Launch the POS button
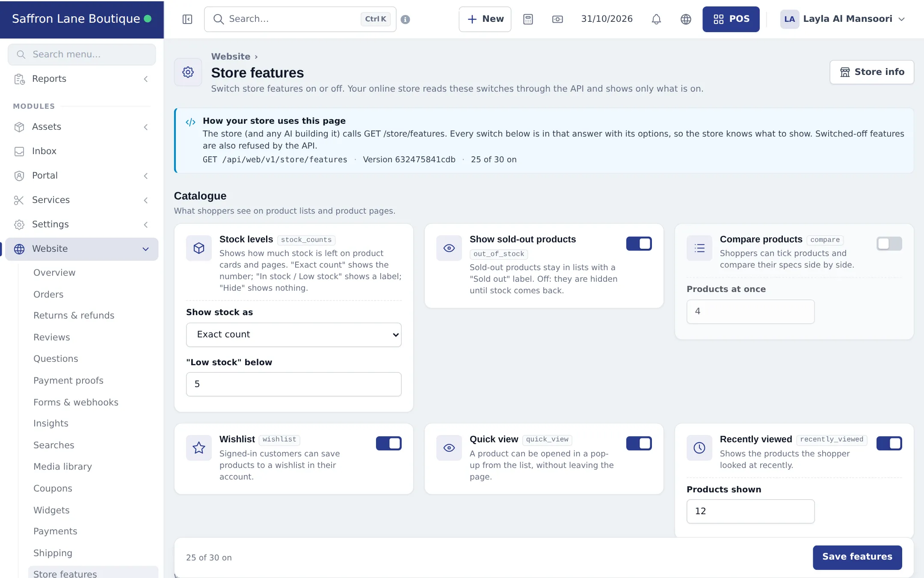Viewport: 924px width, 578px height. (731, 19)
